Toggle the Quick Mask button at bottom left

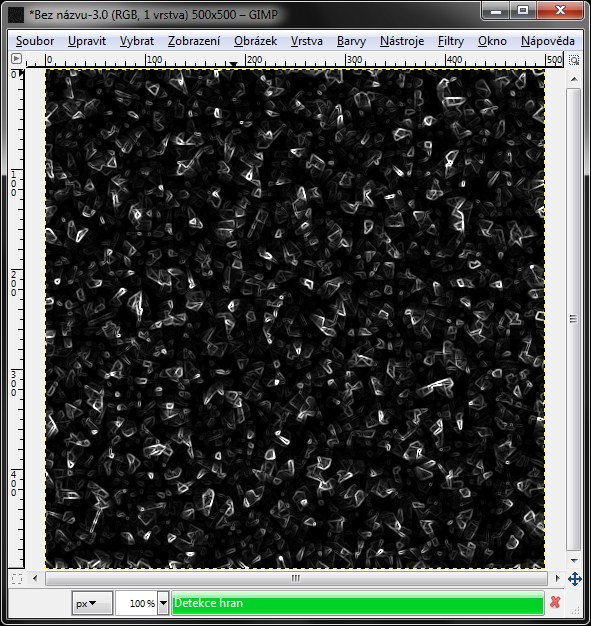[17, 578]
